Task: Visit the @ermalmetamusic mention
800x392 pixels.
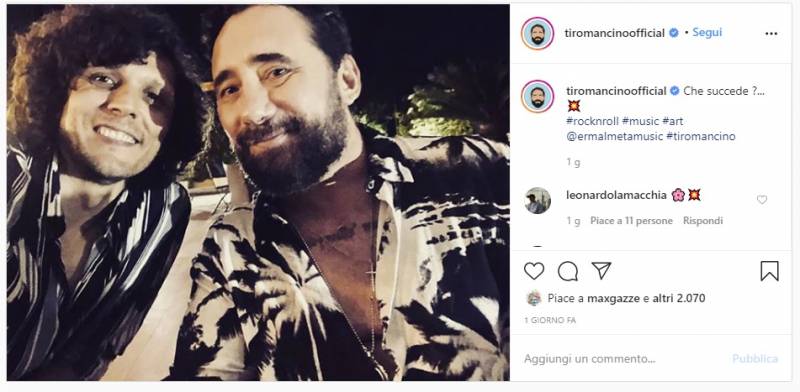Action: (x=615, y=137)
